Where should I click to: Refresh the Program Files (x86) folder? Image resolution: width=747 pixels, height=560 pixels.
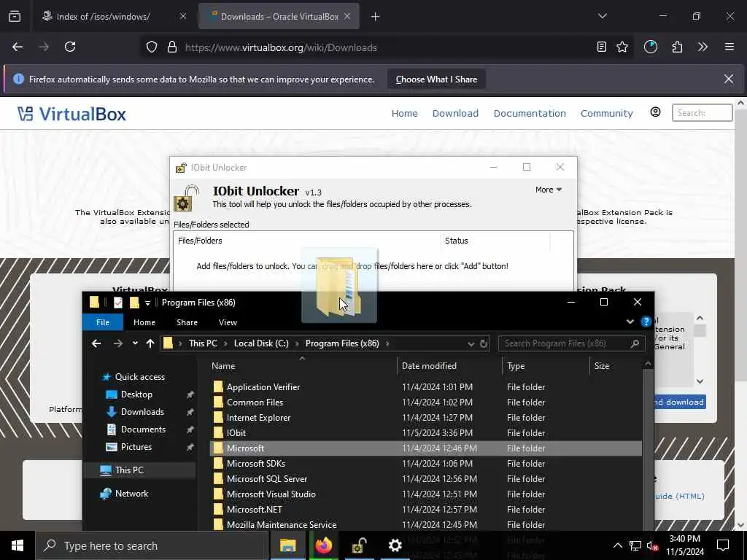point(484,344)
